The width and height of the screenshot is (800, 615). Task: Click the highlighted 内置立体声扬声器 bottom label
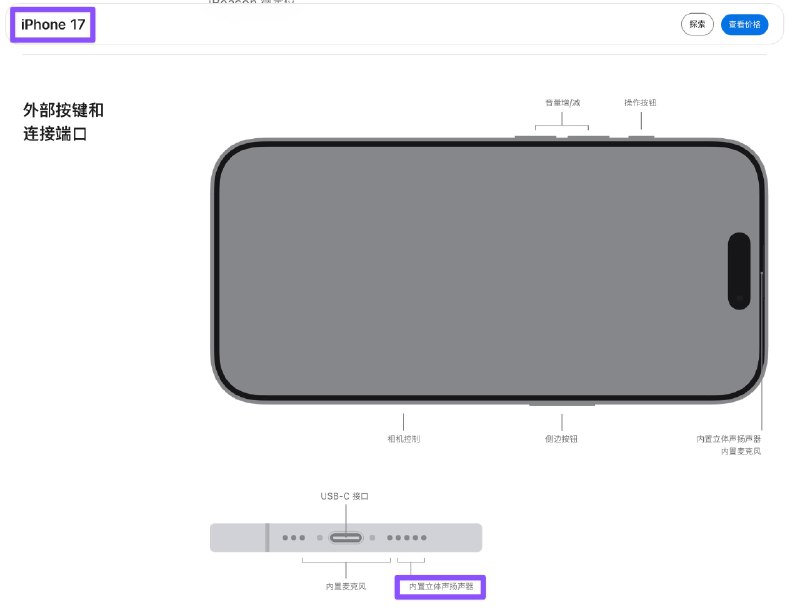click(441, 589)
